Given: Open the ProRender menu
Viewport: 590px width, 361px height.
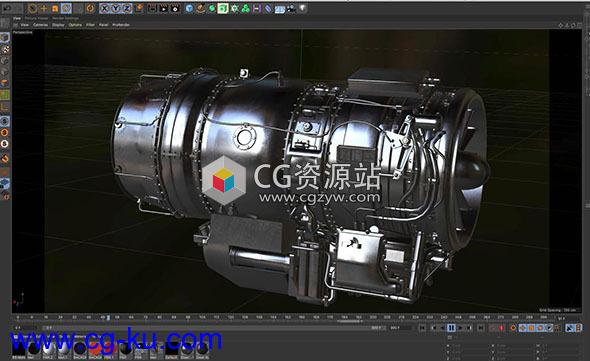Looking at the screenshot, I should tap(121, 25).
